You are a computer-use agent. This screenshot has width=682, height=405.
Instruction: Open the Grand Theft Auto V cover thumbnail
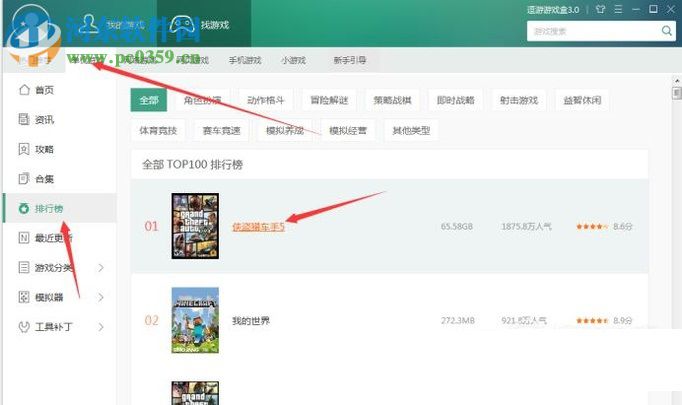tap(195, 226)
